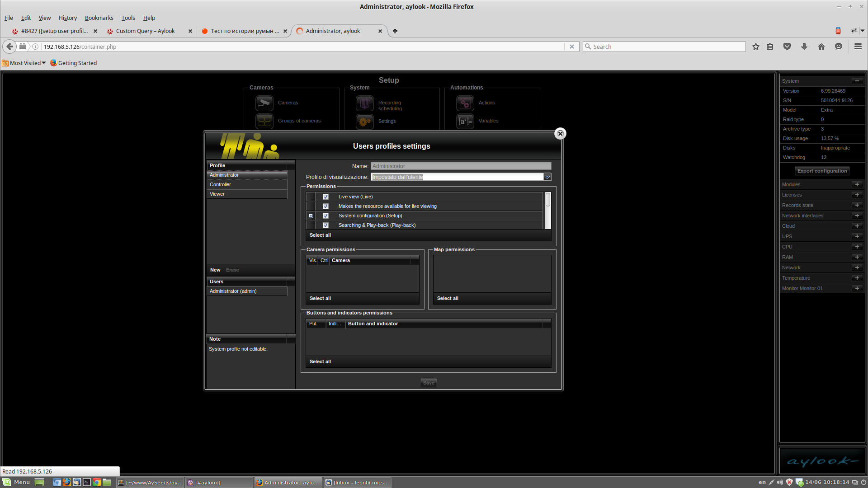Viewport: 868px width, 488px height.
Task: Expand the CPU section
Action: coord(857,247)
